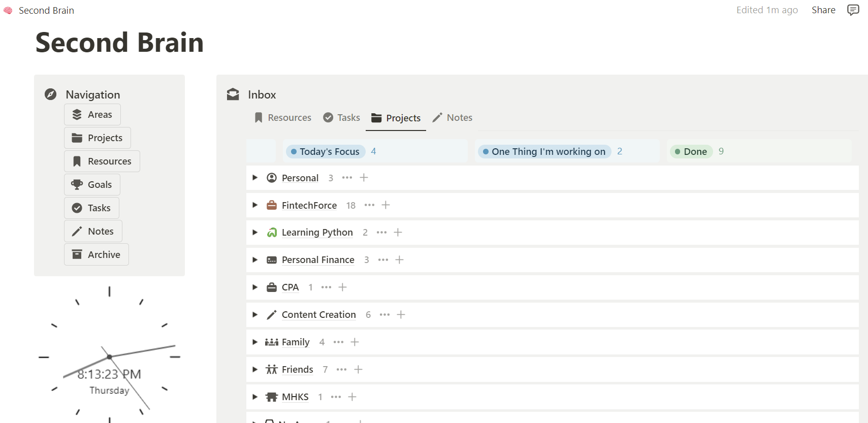Expand the CPA group triangle

click(x=255, y=287)
